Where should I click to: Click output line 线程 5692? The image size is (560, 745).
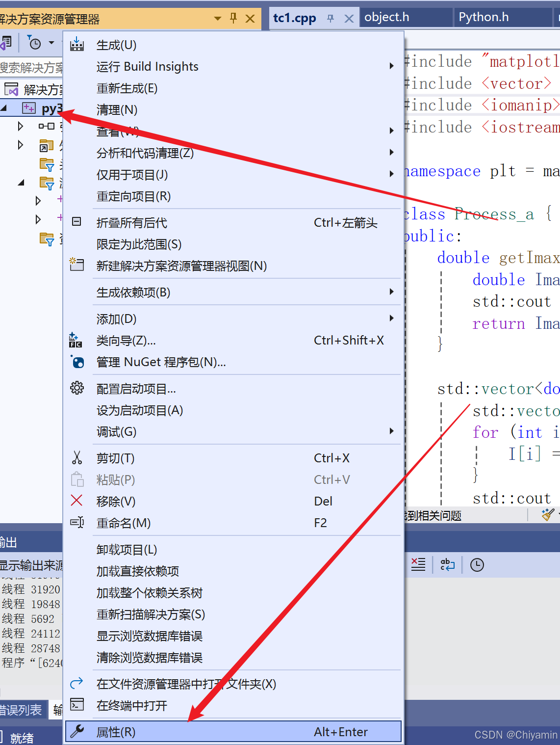28,618
